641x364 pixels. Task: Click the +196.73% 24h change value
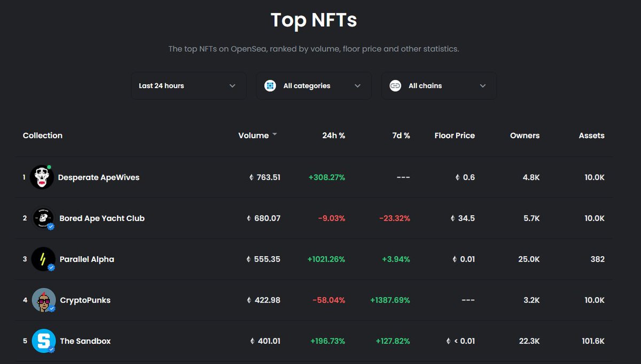pos(327,341)
